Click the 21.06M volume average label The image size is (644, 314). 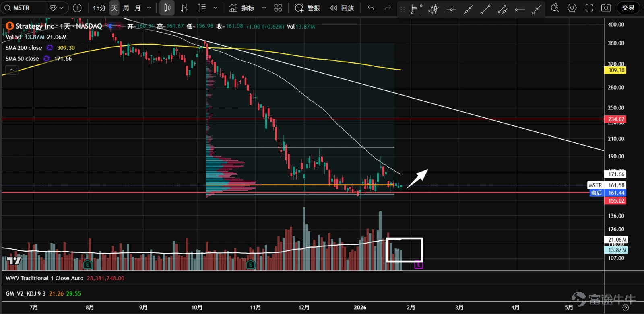tap(617, 240)
